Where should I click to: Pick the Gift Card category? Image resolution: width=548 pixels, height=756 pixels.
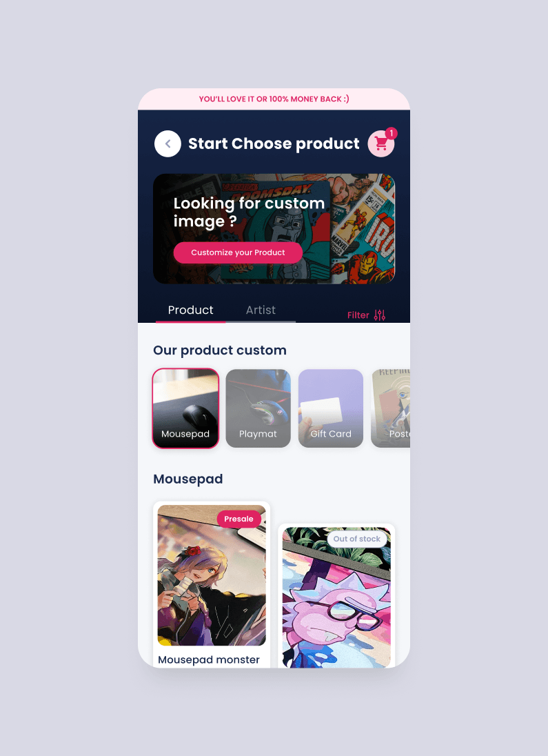coord(331,408)
